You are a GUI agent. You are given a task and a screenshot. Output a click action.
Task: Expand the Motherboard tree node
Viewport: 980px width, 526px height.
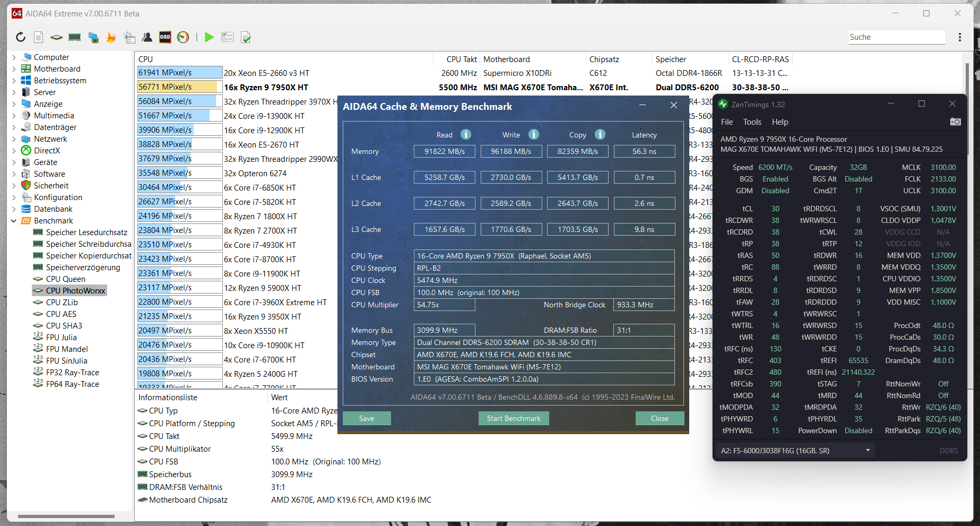click(x=14, y=69)
